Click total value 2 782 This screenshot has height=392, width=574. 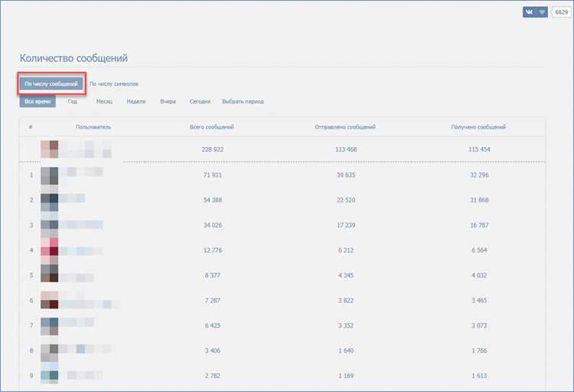213,376
